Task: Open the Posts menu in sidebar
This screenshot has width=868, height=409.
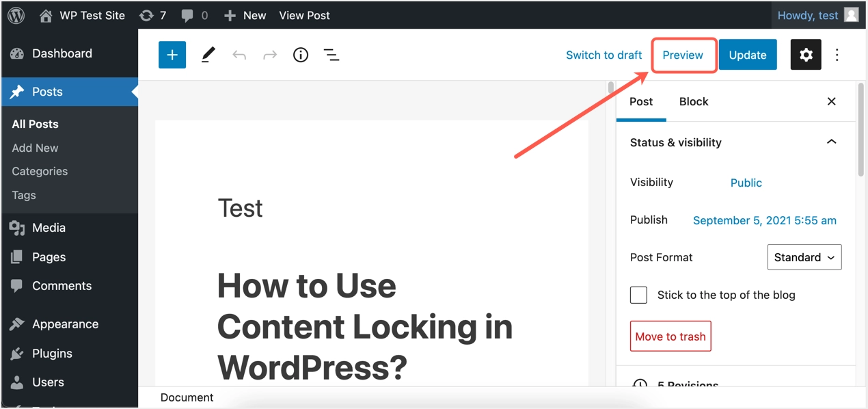Action: point(70,92)
